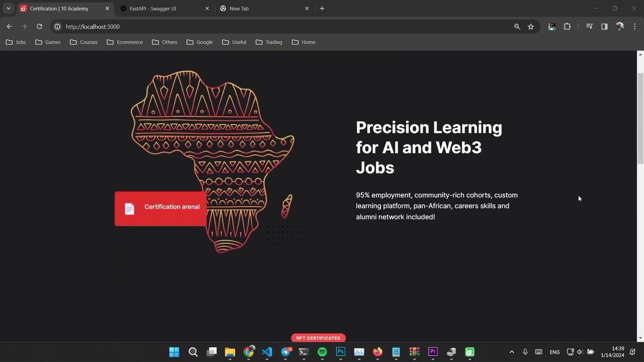644x362 pixels.
Task: Switch to Chrome on the taskbar
Action: pos(249,352)
